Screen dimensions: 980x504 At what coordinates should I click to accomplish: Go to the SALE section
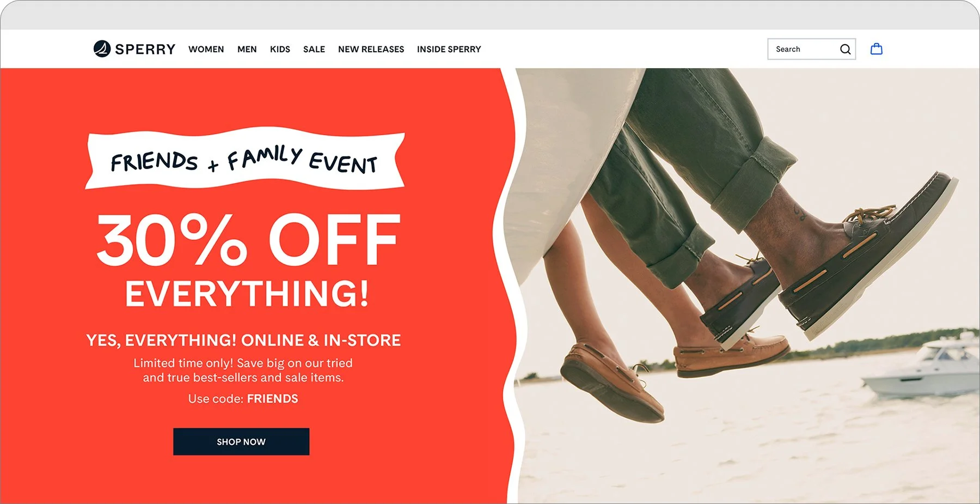(x=314, y=49)
